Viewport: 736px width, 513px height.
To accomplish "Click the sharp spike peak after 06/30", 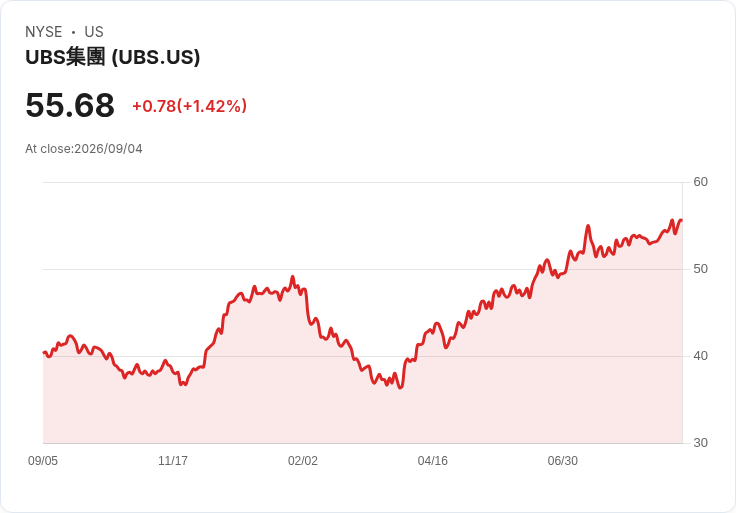I will pos(588,226).
